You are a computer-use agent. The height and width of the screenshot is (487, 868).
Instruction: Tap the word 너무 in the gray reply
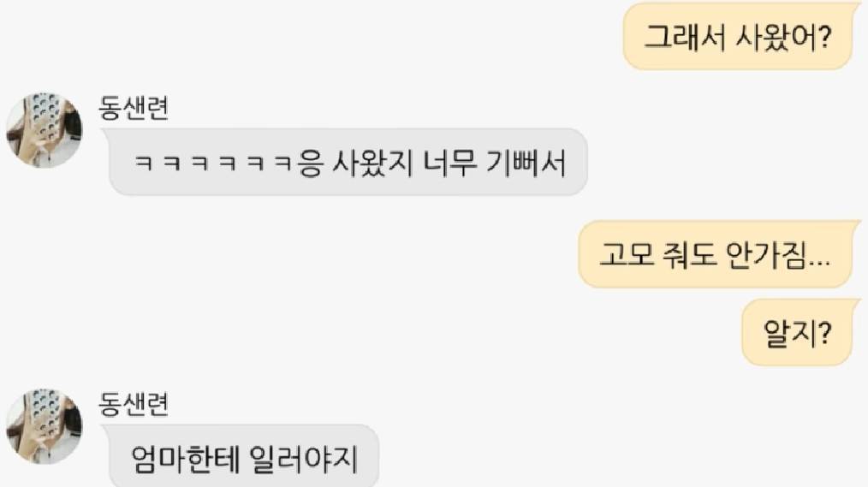coord(449,163)
